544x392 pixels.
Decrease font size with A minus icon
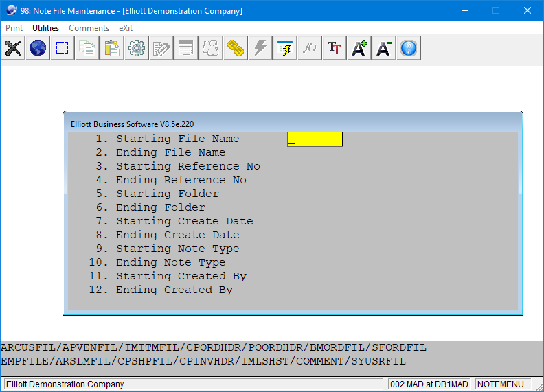point(384,48)
